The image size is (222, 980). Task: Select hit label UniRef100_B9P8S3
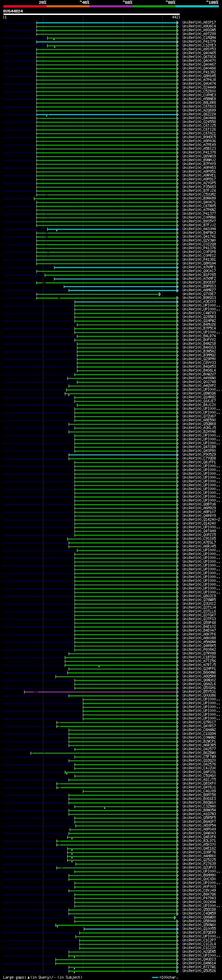pyautogui.click(x=199, y=286)
